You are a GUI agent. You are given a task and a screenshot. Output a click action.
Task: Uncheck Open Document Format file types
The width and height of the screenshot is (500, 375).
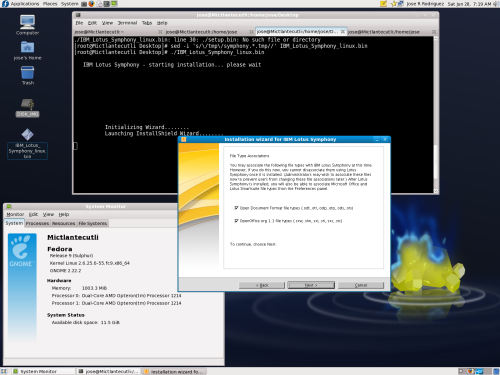[236, 208]
